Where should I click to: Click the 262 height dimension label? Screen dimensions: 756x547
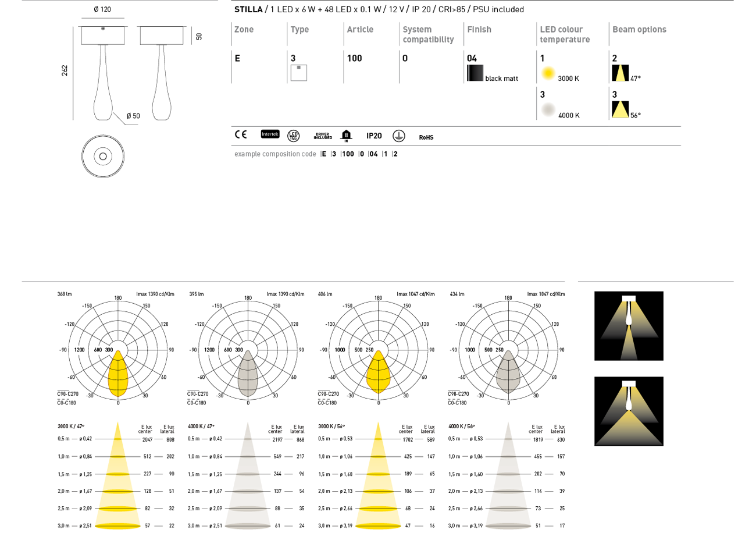coord(65,70)
